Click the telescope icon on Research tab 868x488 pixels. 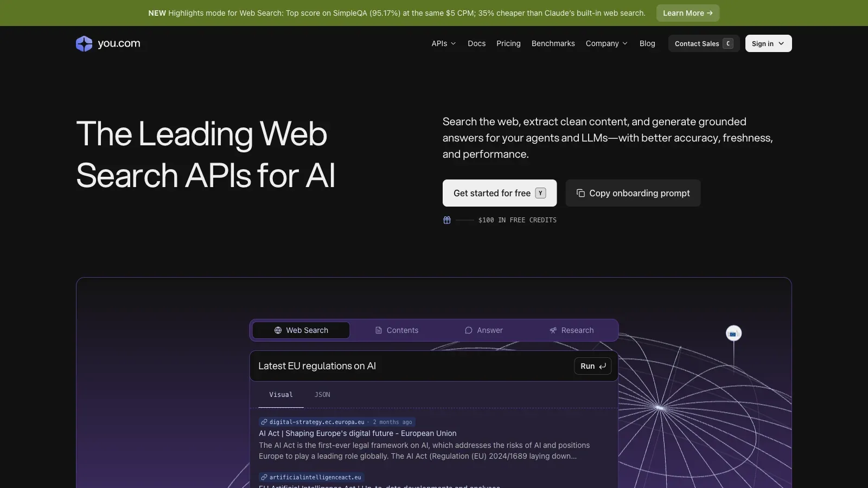point(553,330)
